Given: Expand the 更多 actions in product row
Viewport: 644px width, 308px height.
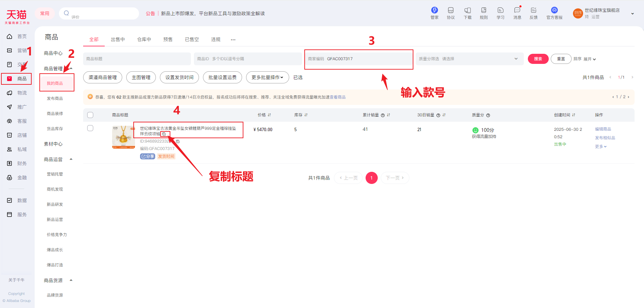Looking at the screenshot, I should tap(600, 147).
